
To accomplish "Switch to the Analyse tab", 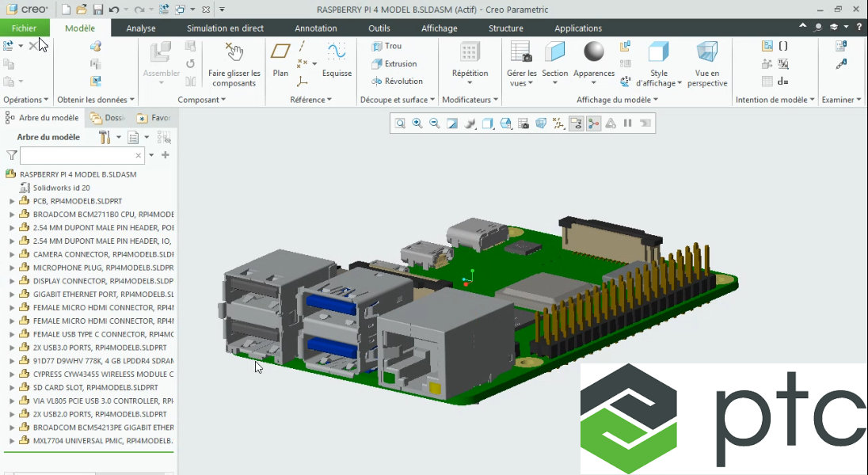I will click(x=141, y=28).
